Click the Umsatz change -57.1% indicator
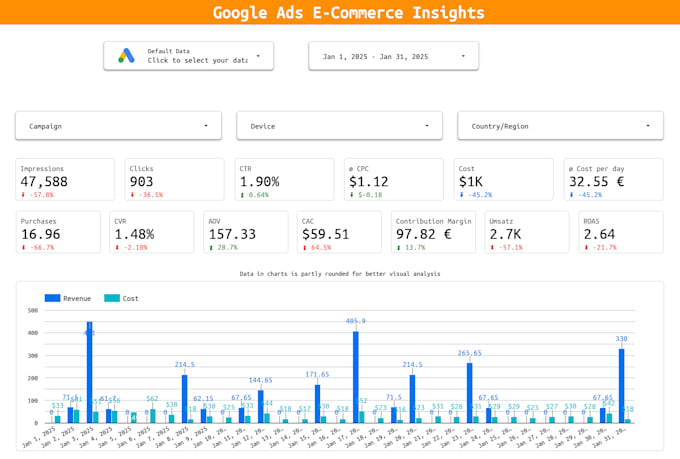The width and height of the screenshot is (680, 459). click(507, 247)
